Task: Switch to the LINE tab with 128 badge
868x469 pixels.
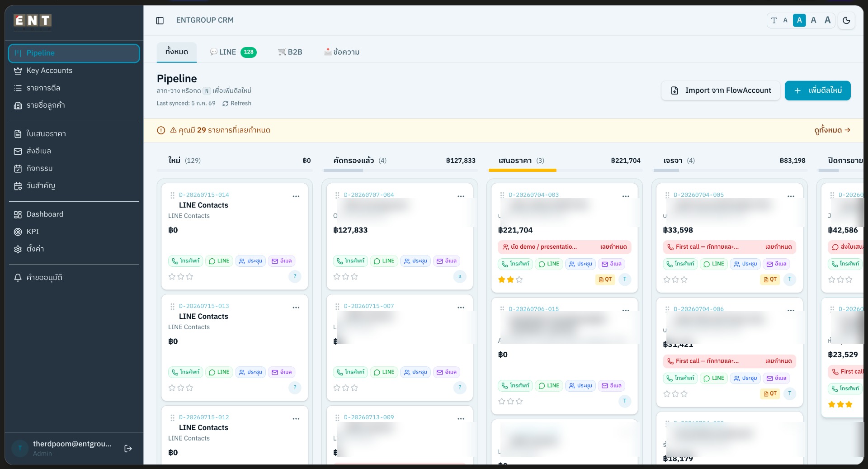Action: [x=233, y=52]
